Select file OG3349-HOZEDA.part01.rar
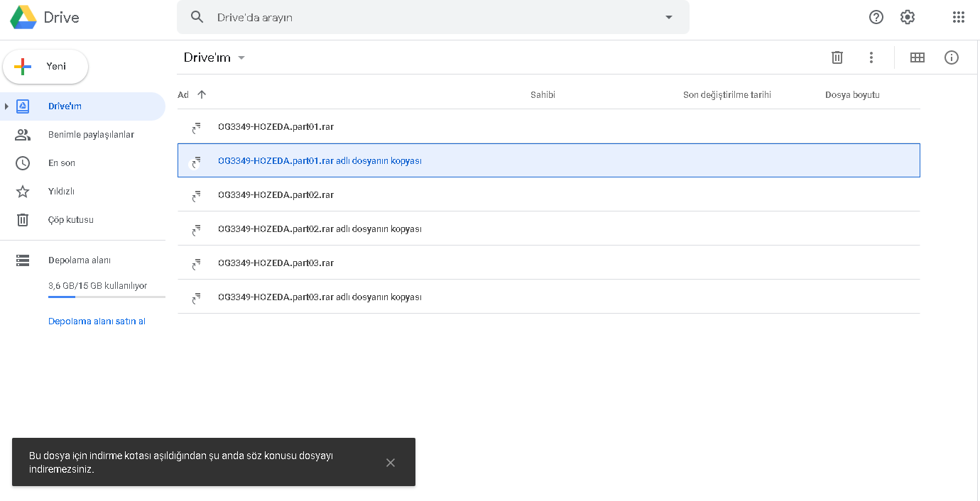This screenshot has width=980, height=501. (549, 127)
